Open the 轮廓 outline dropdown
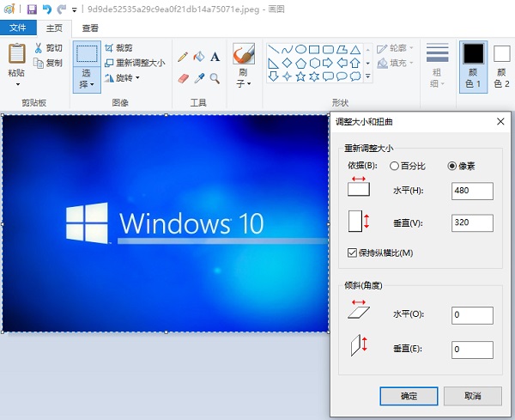 click(x=396, y=48)
